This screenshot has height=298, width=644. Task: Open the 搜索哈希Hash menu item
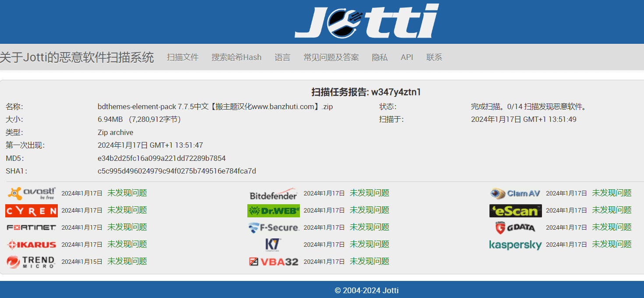coord(236,57)
